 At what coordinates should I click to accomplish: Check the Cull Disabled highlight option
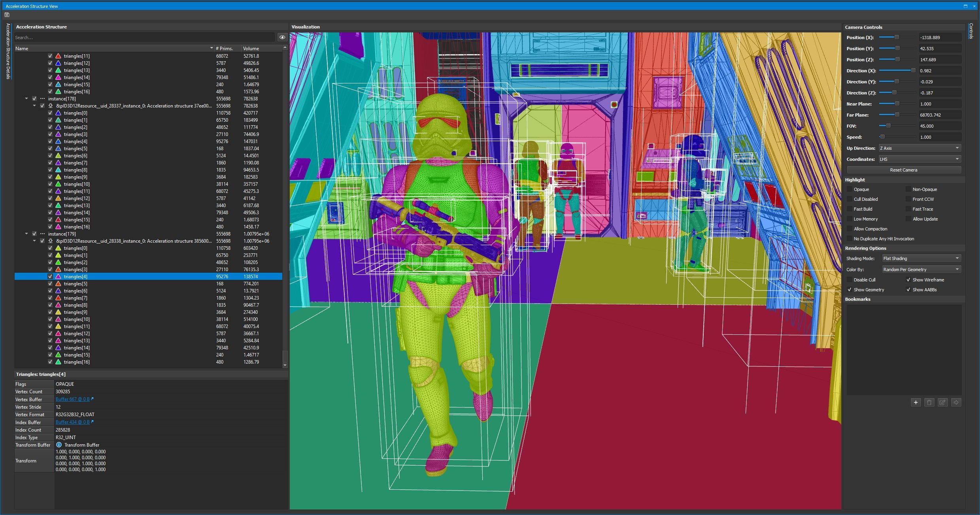pos(850,199)
